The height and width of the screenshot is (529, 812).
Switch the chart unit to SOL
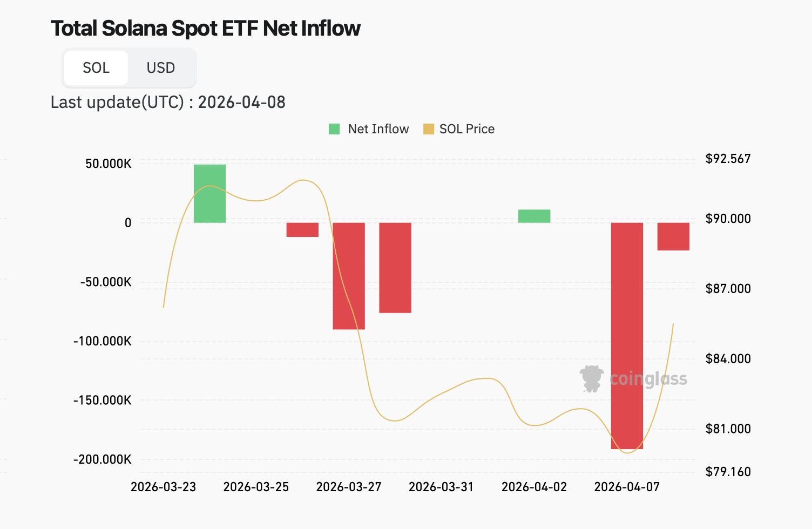click(96, 68)
